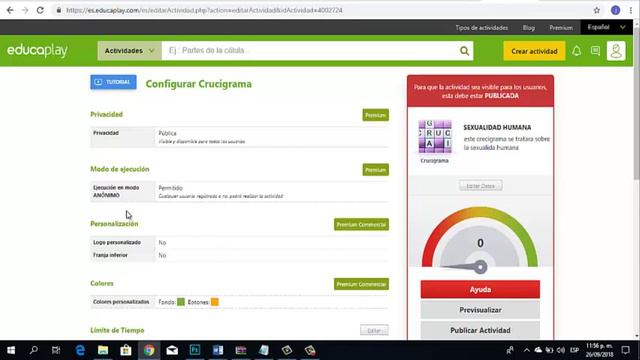This screenshot has width=640, height=360.
Task: Open Action Center notifications icon
Action: (x=626, y=350)
